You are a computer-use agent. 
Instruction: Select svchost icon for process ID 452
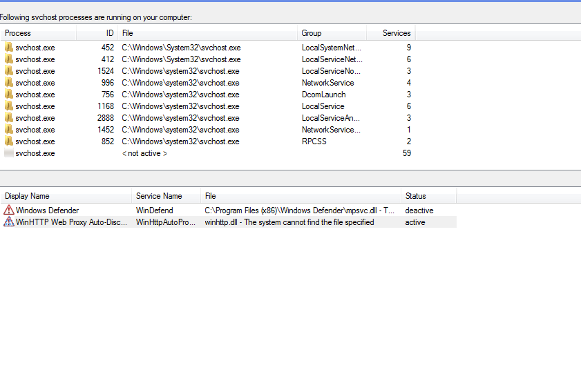coord(9,48)
